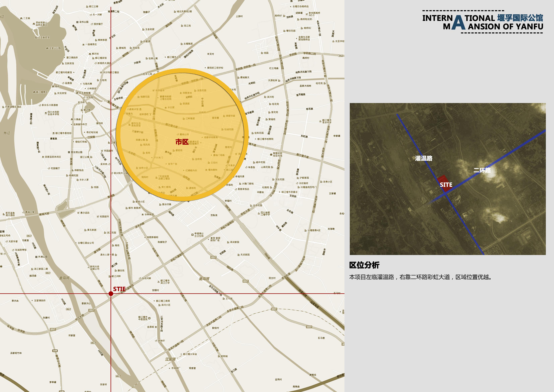
Task: Click the 二环路 label on the satellite photo
Action: pyautogui.click(x=482, y=170)
